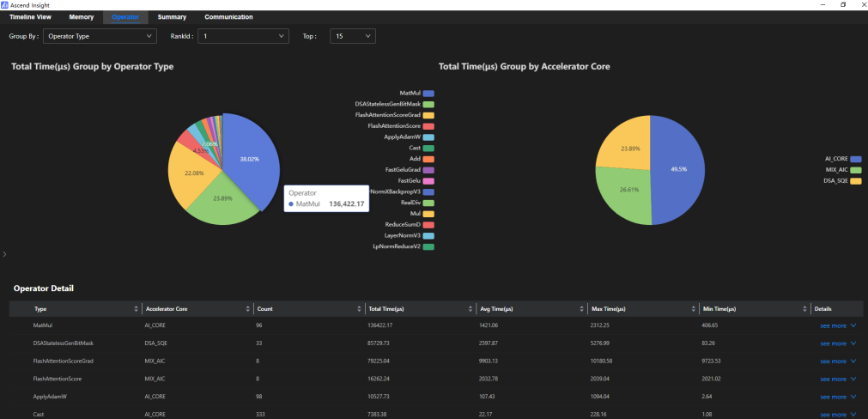
Task: Sort by Count column sort icon
Action: [x=360, y=309]
